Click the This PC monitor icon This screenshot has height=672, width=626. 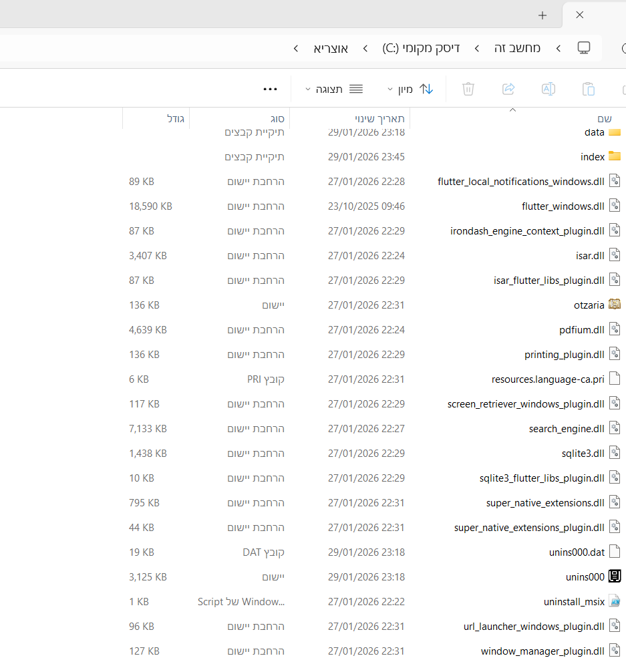(584, 48)
